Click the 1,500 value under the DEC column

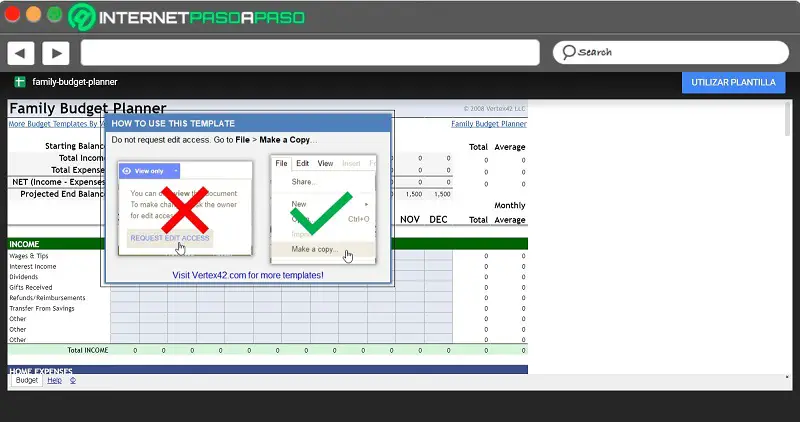442,194
